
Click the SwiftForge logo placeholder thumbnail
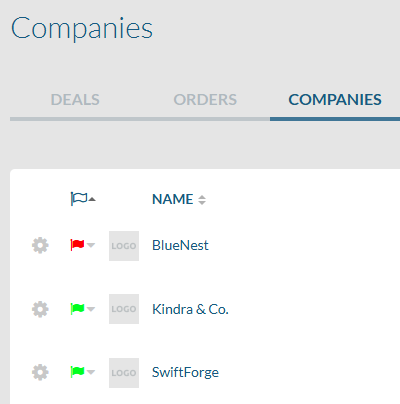click(124, 373)
